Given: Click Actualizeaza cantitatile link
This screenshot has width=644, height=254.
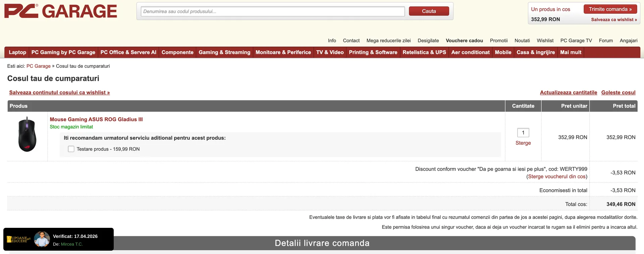Looking at the screenshot, I should coord(568,93).
